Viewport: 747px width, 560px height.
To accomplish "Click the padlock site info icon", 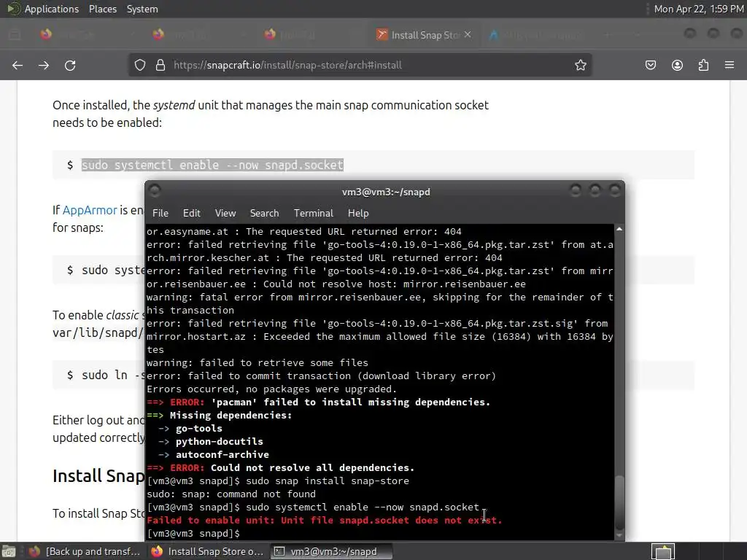I will 160,65.
